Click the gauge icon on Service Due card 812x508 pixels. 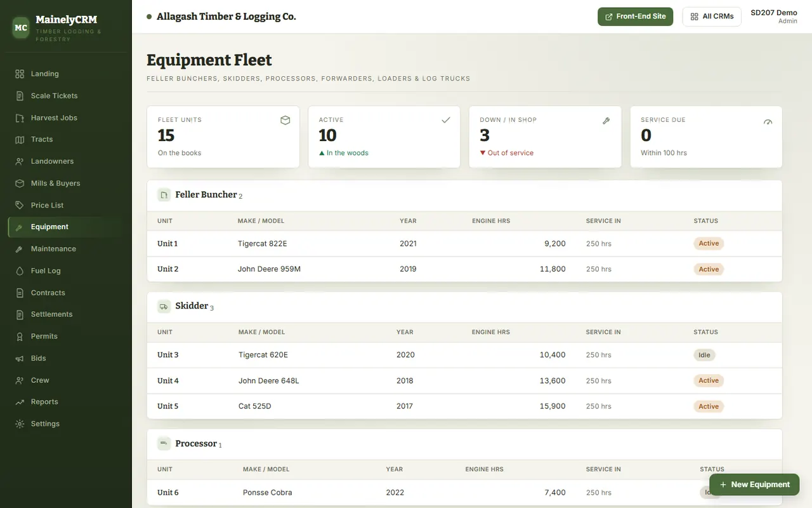click(768, 122)
